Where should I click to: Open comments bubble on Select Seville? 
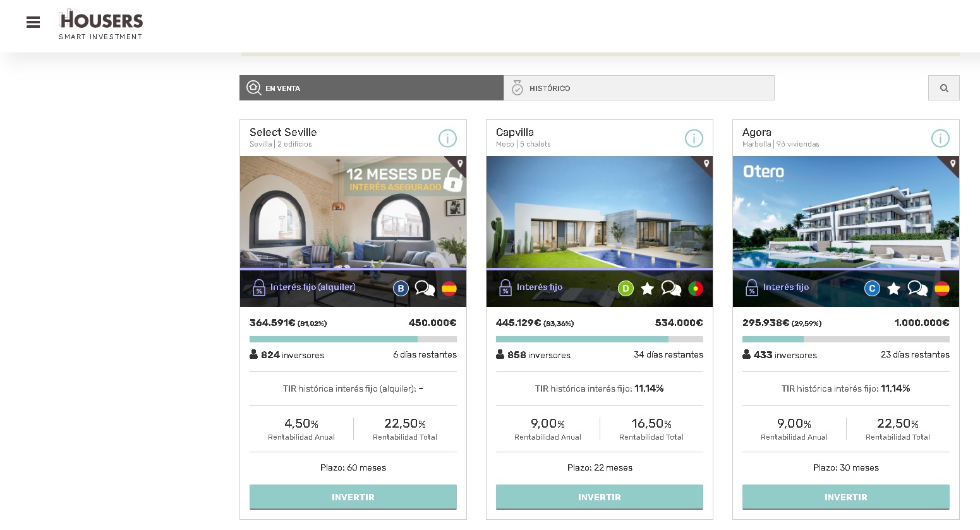click(425, 289)
